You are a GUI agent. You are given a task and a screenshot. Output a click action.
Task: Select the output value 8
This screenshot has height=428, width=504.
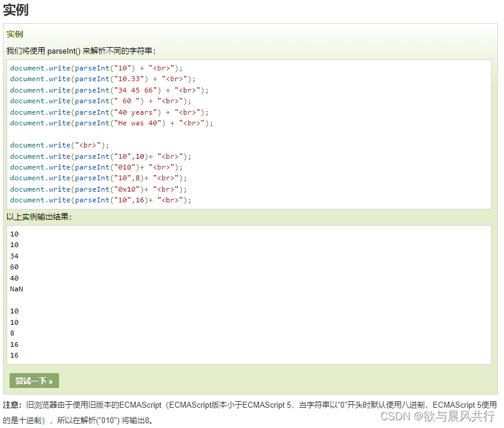[x=13, y=332]
